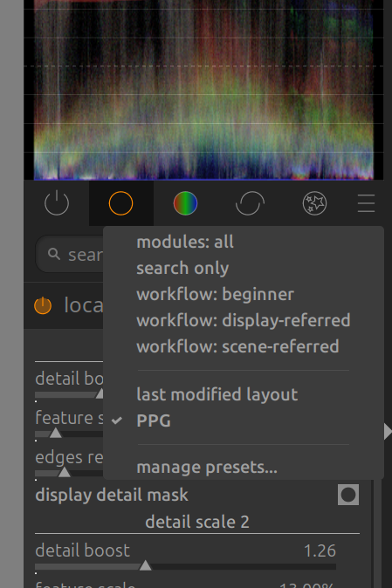Click the waveform histogram display
This screenshot has height=588, width=392.
tap(203, 90)
